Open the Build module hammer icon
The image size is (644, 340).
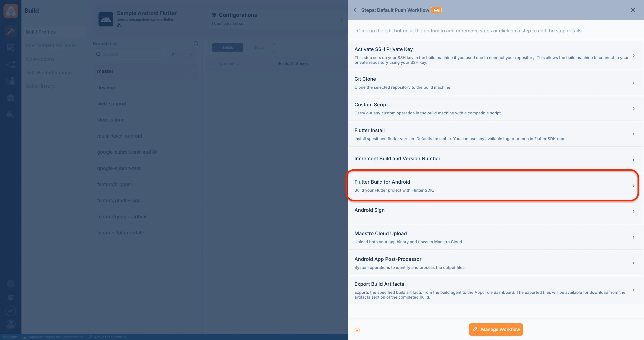click(11, 31)
